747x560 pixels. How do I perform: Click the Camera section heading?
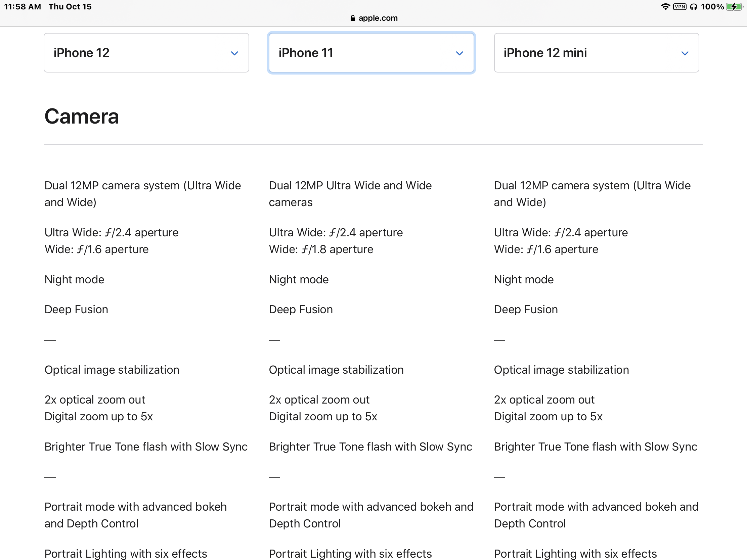pos(81,116)
